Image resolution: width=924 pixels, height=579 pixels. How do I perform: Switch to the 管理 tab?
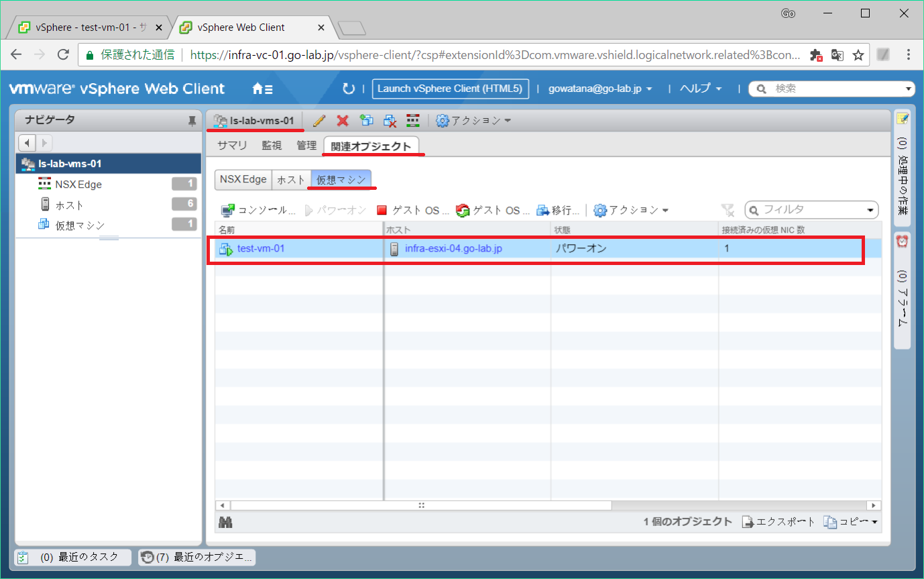point(306,146)
